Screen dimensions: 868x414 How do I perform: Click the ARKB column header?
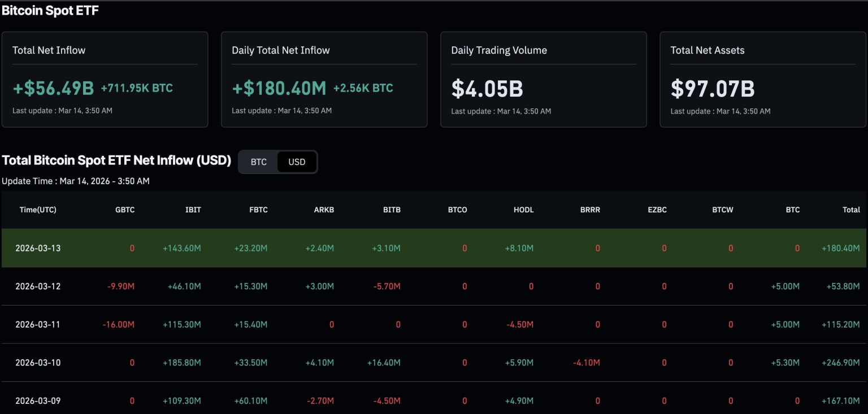(324, 210)
